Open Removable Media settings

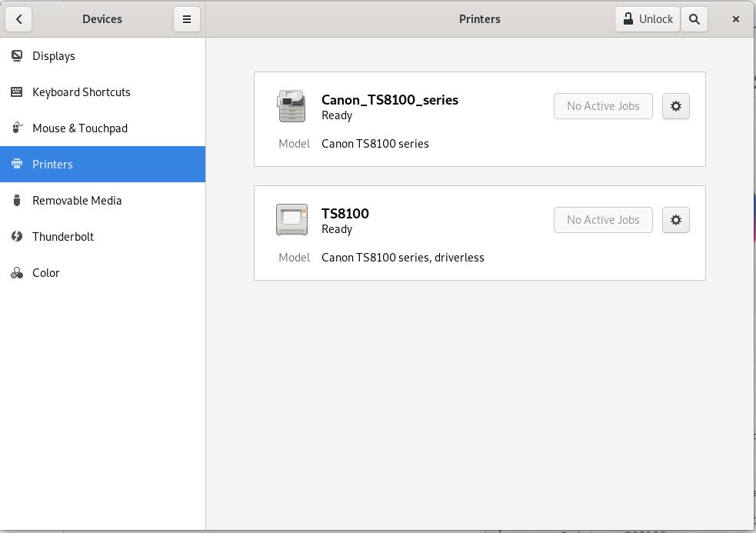click(x=77, y=201)
